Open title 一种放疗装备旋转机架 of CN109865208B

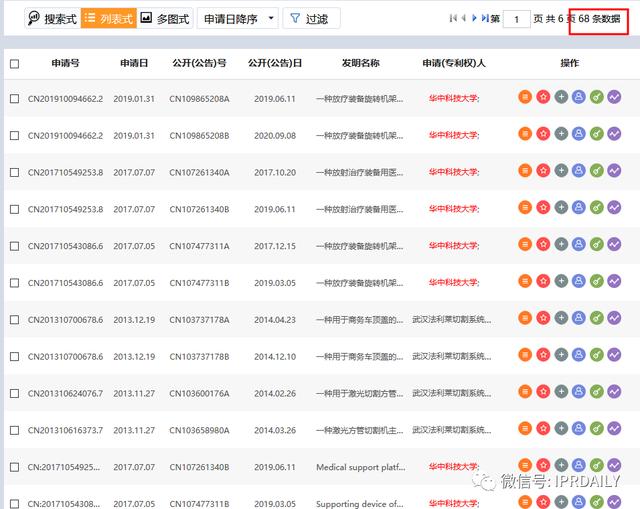pos(360,136)
